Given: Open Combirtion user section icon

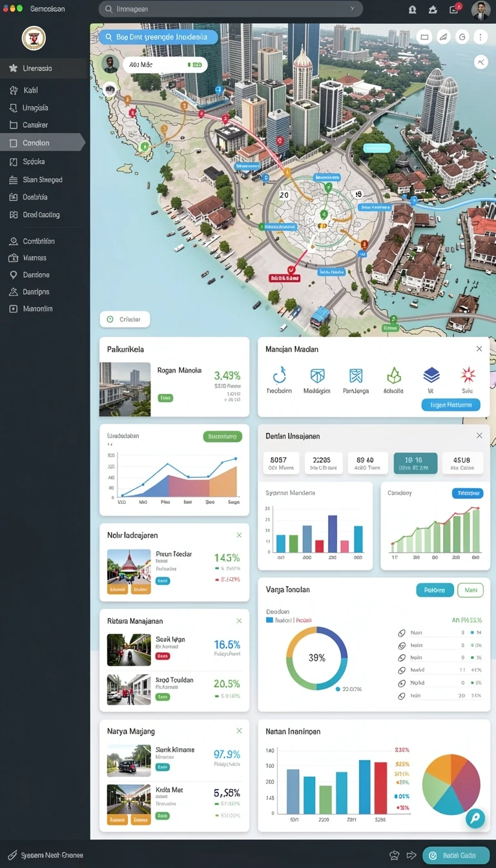Looking at the screenshot, I should tap(13, 241).
